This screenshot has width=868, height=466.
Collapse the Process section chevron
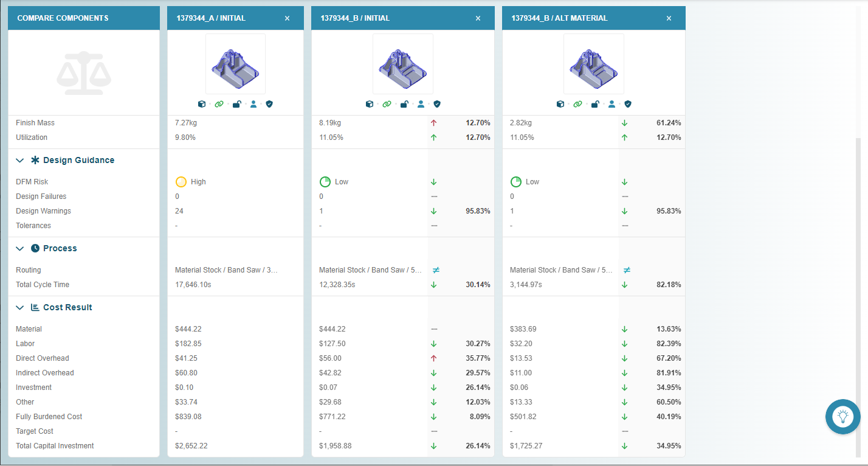tap(20, 249)
